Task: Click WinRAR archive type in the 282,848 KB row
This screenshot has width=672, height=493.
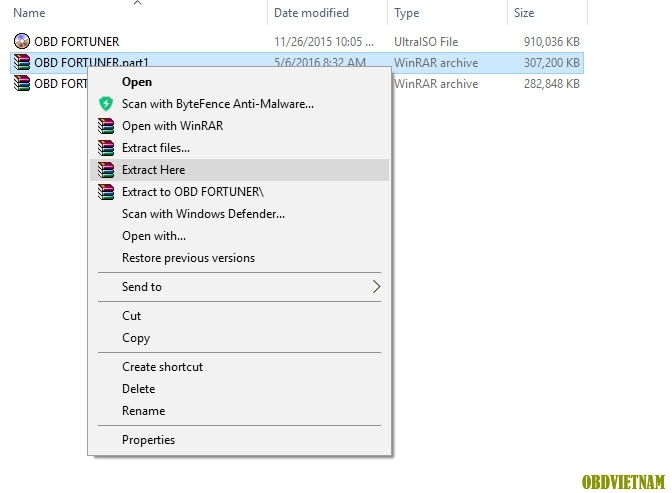Action: tap(436, 84)
